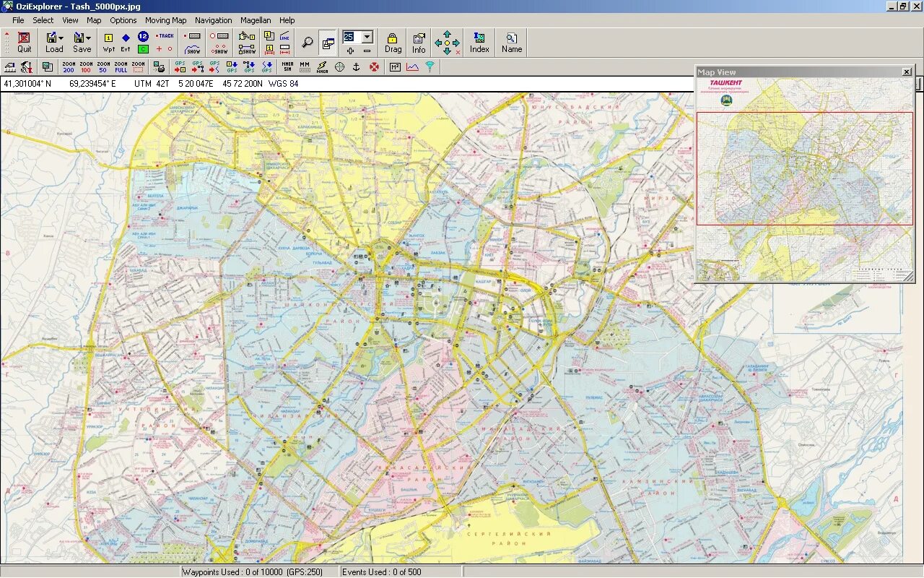Click the anchor alarm icon

click(x=356, y=67)
